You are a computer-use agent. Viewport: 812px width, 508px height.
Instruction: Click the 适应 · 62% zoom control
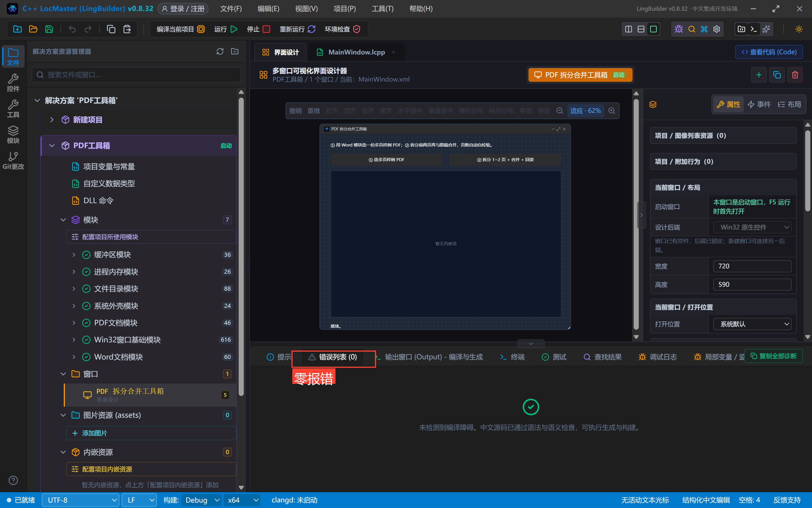(x=585, y=111)
